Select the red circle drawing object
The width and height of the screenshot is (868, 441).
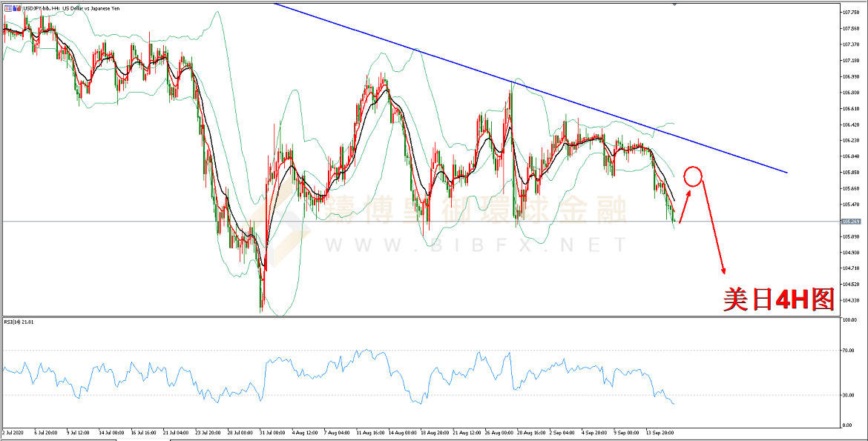point(692,176)
